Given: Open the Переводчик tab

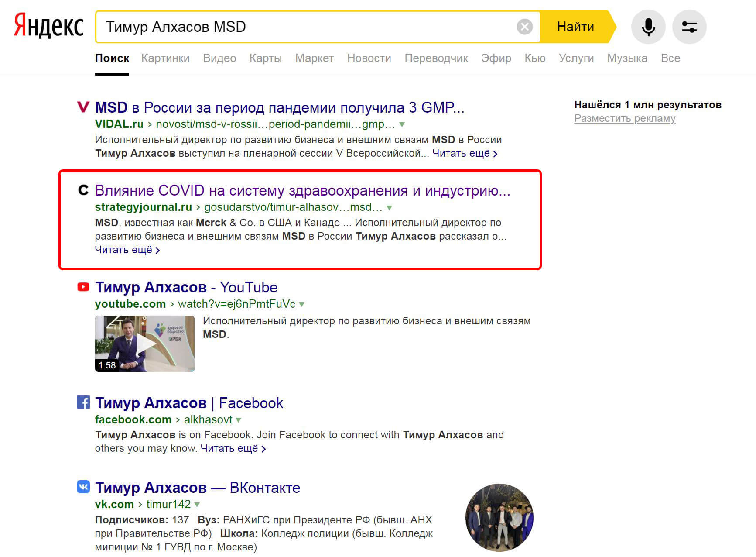Looking at the screenshot, I should (436, 58).
